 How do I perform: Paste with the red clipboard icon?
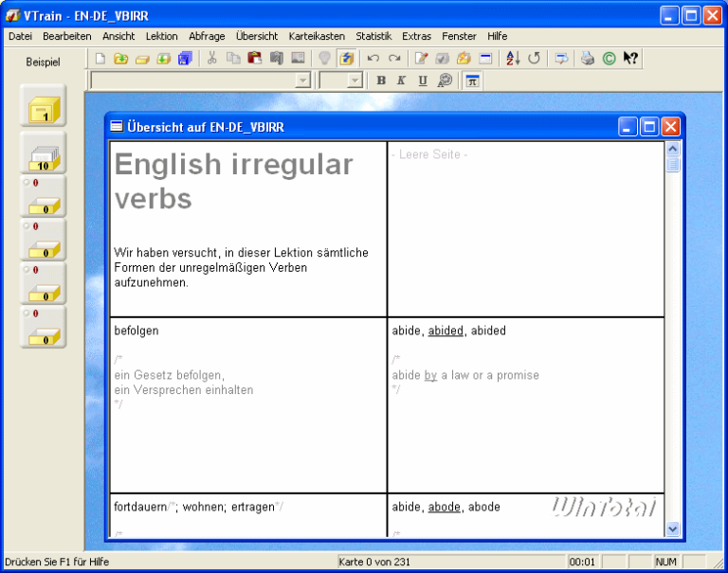(x=254, y=59)
